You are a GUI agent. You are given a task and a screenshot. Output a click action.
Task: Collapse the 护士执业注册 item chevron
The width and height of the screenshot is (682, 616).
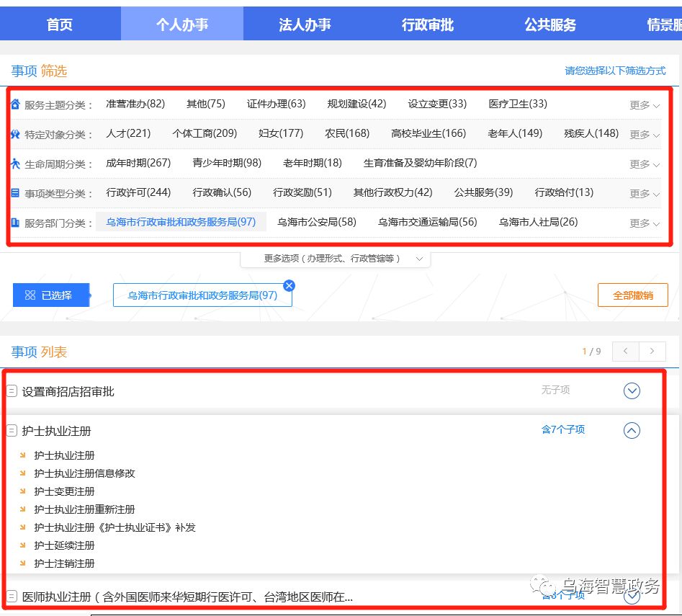tap(632, 430)
